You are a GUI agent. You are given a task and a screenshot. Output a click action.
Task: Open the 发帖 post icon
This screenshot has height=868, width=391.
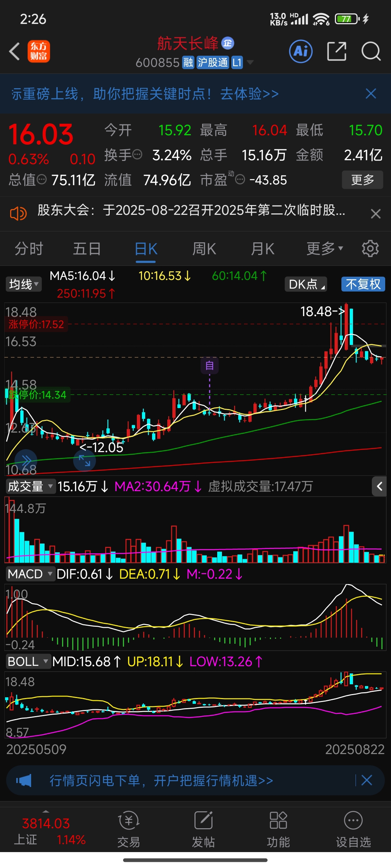[203, 830]
